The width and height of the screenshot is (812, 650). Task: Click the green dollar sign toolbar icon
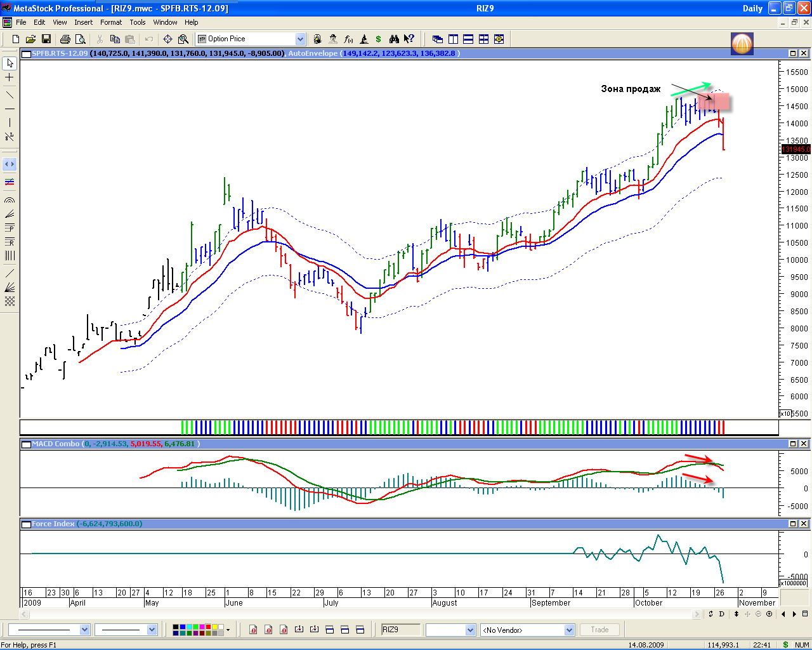point(379,39)
